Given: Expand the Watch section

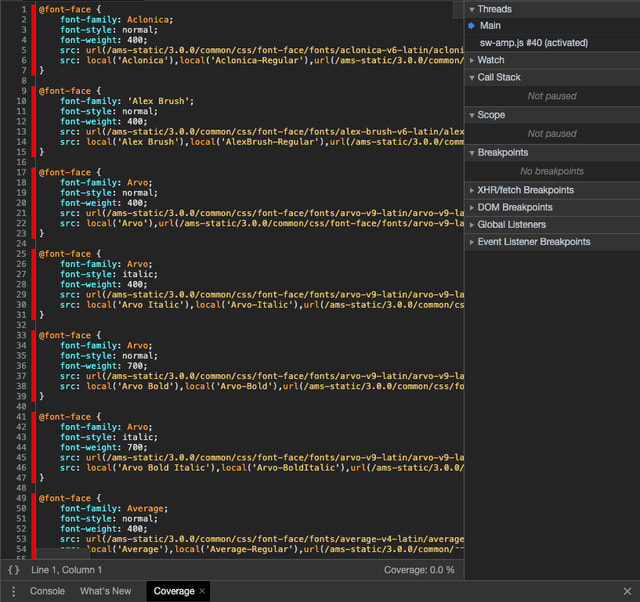Looking at the screenshot, I should tap(552, 60).
